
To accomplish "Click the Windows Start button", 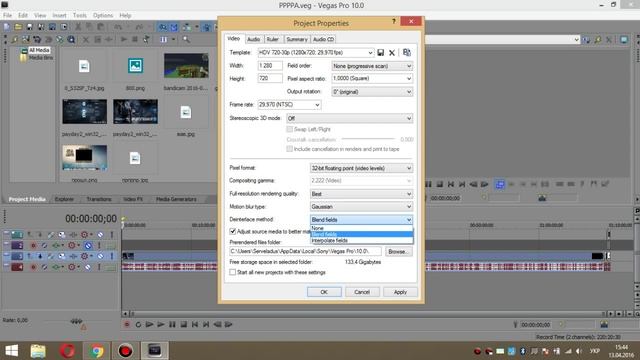I will pos(11,351).
